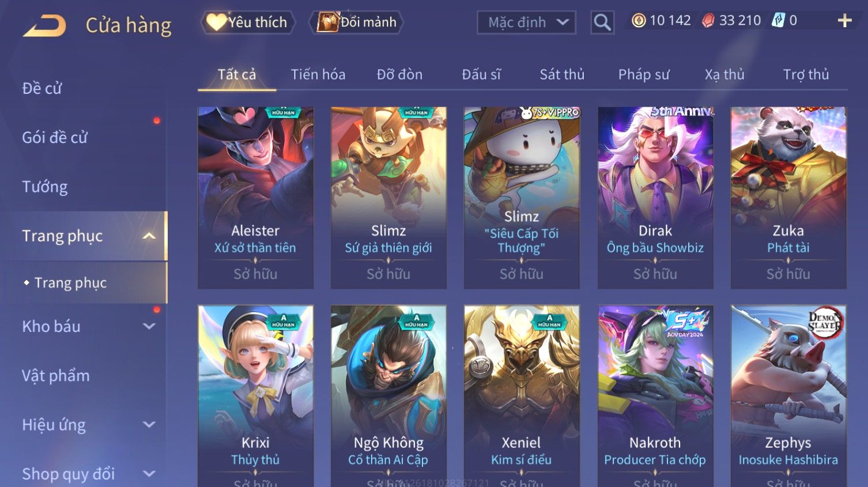Collapse the Trang phục sidebar section

click(x=149, y=236)
